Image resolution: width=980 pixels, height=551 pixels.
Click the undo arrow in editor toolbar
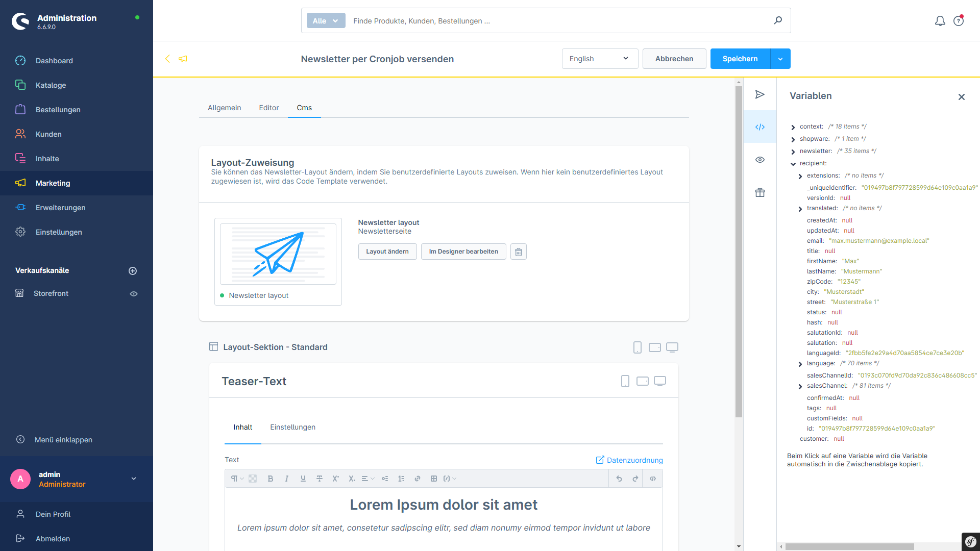[x=619, y=479]
